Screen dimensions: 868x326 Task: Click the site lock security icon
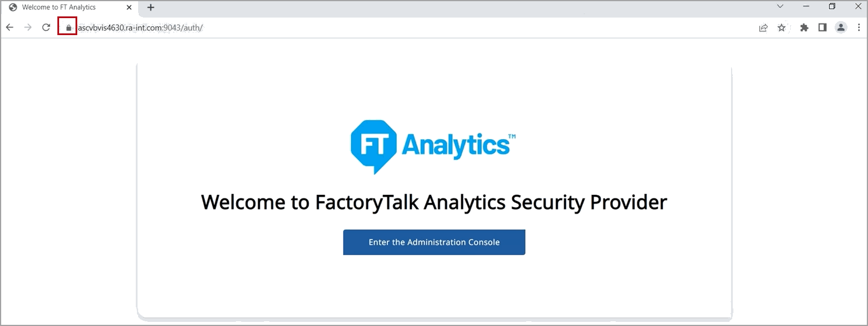[68, 28]
